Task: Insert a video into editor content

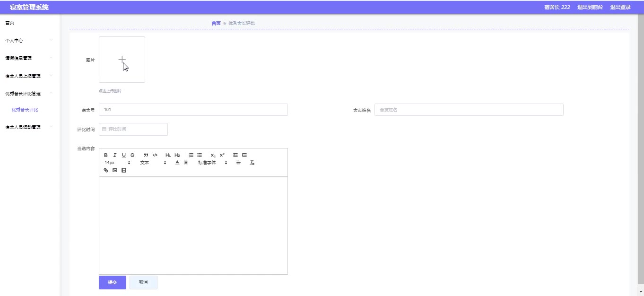Action: tap(124, 170)
